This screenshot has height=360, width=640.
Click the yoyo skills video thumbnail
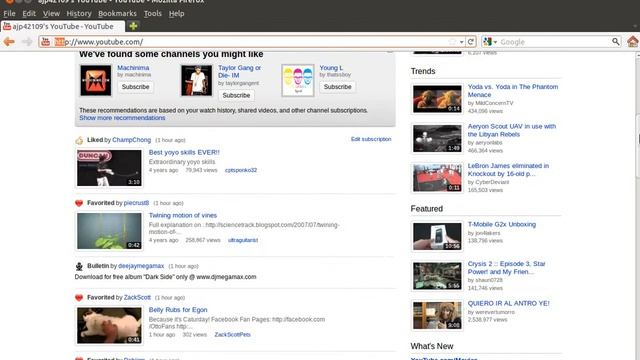(x=109, y=168)
